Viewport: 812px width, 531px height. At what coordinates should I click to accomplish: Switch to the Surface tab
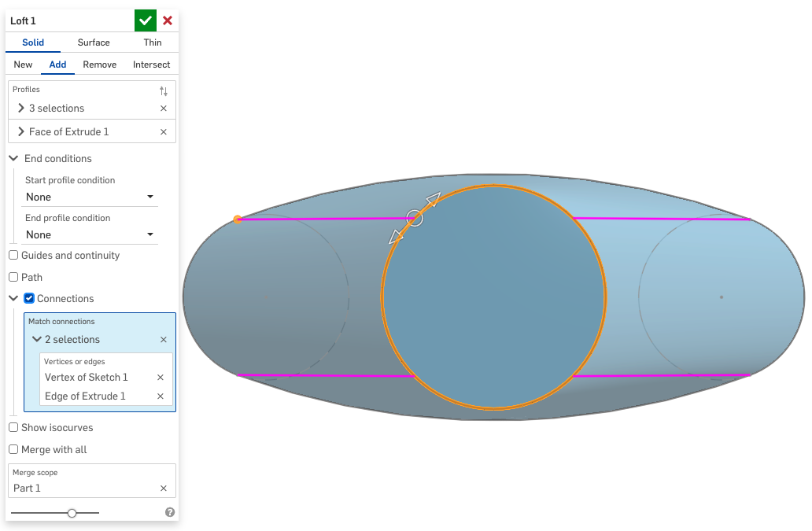94,42
